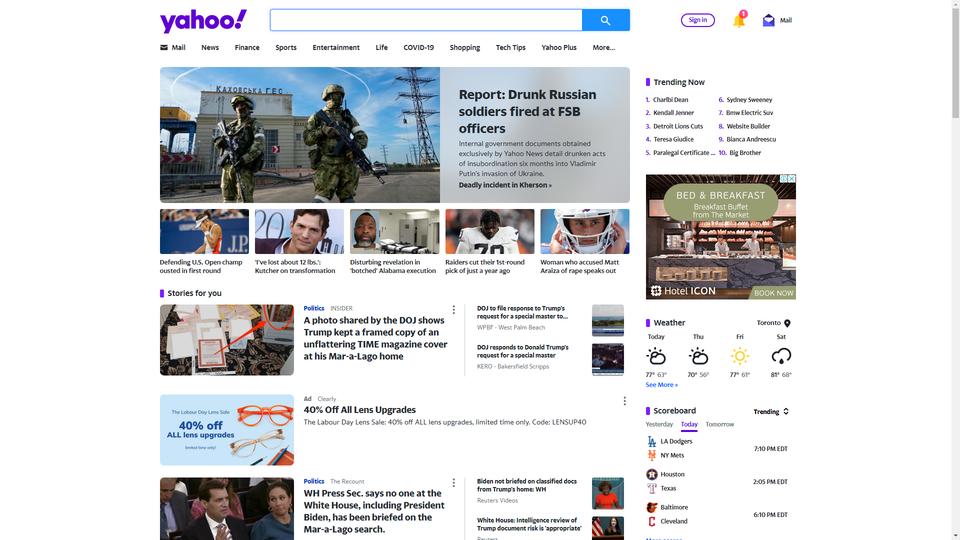Open the News navigation item
Image resolution: width=960 pixels, height=540 pixels.
[x=210, y=47]
